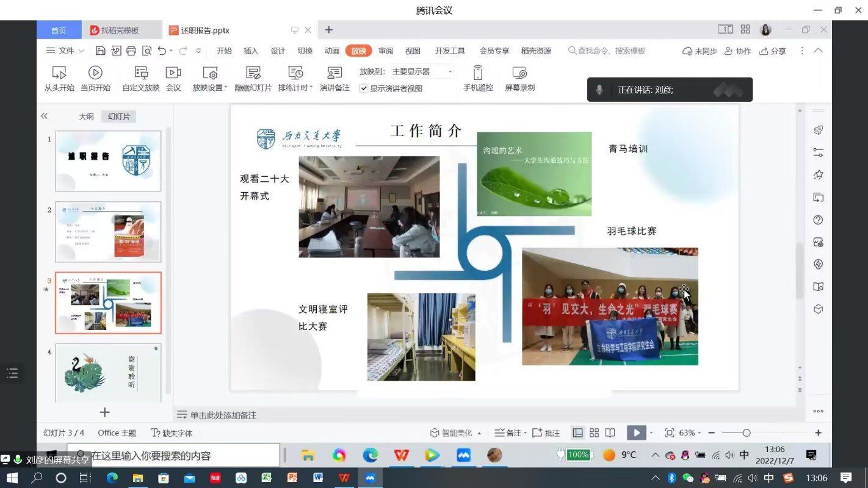Open custom slideshow (自定义放映)
The image size is (868, 488).
point(141,79)
